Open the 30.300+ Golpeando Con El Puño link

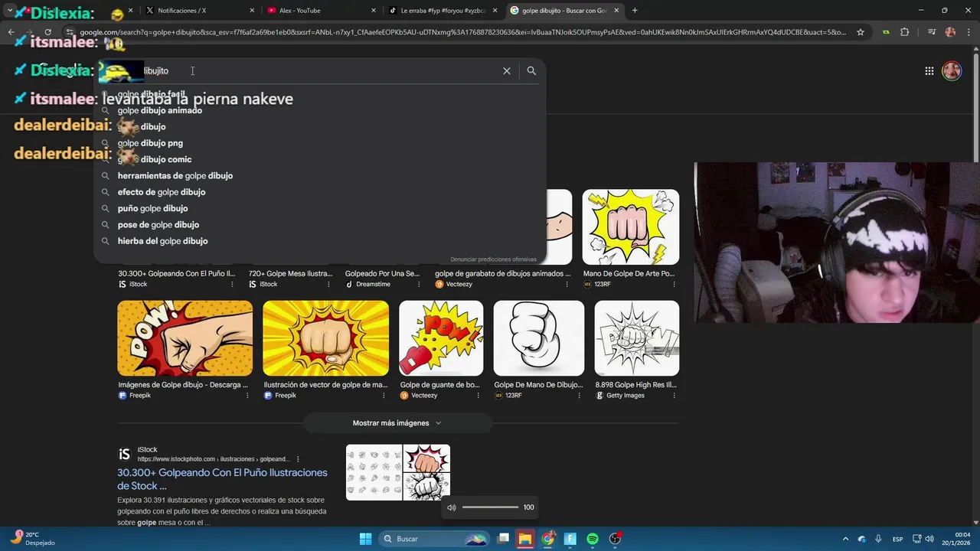[x=222, y=479]
